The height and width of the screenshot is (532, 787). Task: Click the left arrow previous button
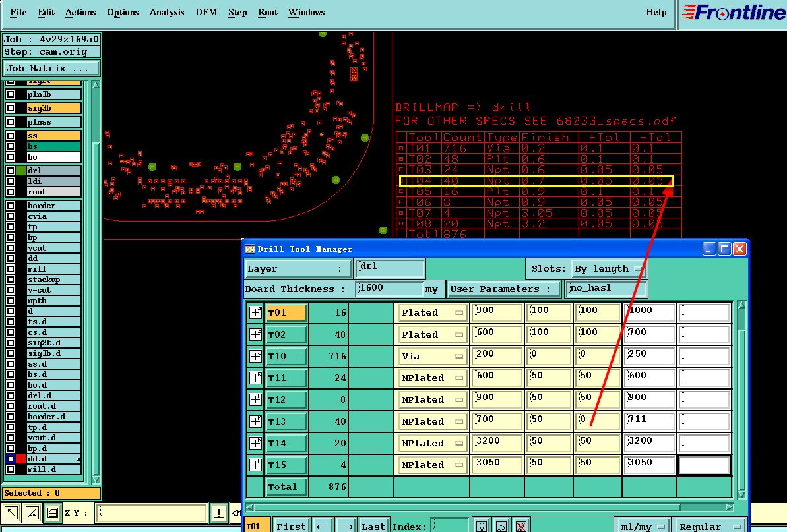pyautogui.click(x=323, y=527)
